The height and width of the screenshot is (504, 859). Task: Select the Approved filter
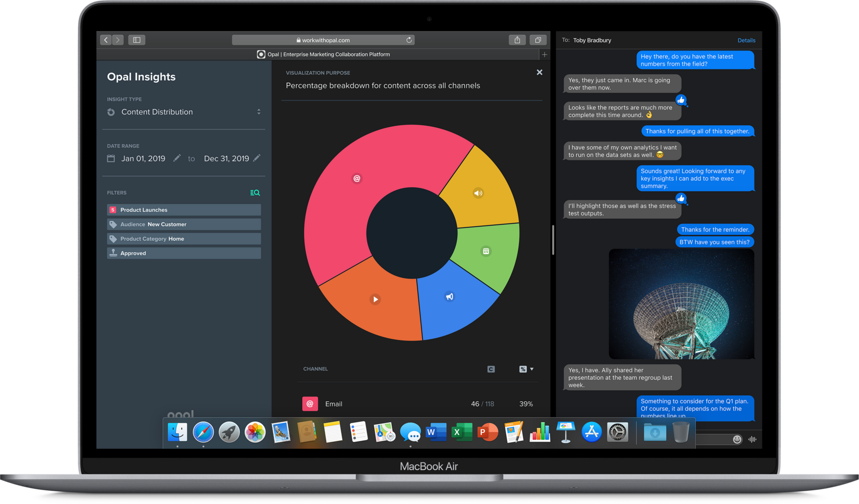[x=184, y=253]
